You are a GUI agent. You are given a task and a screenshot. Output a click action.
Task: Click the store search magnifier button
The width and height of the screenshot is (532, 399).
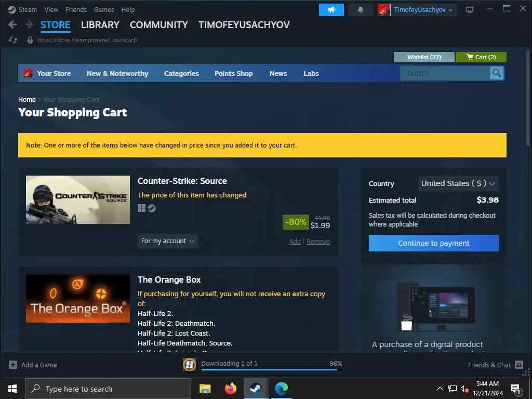pos(497,73)
